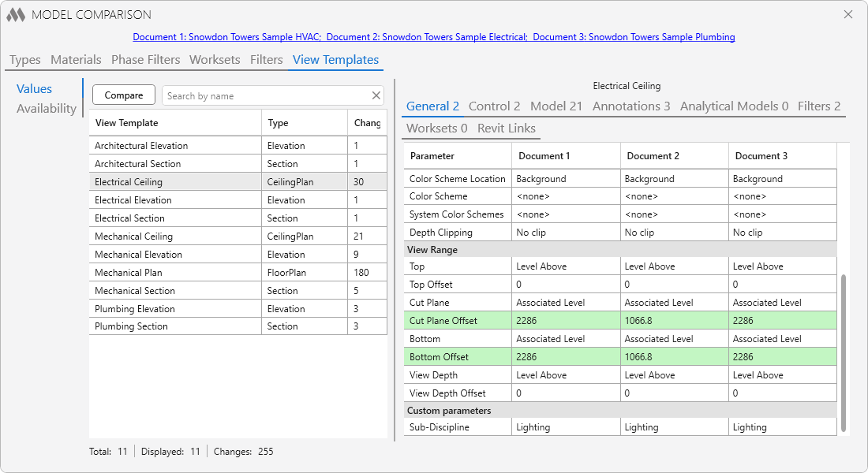
Task: Select the Revit Links tab
Action: 507,128
